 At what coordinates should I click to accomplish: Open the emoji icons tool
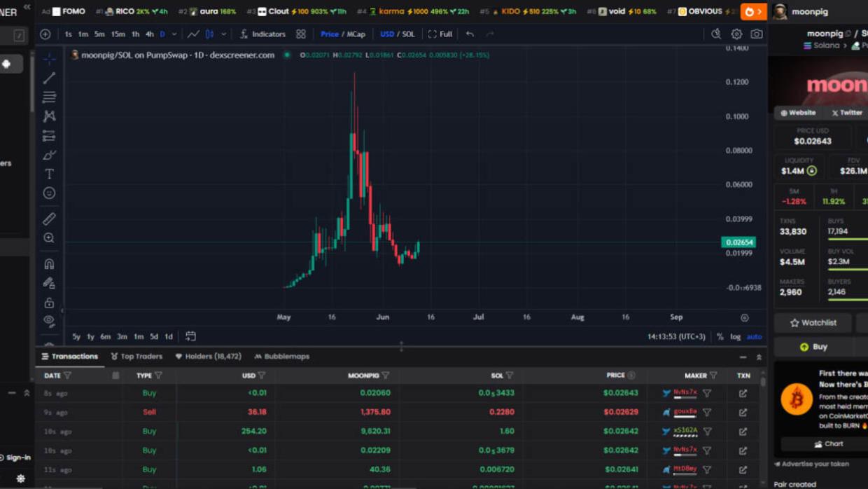point(49,193)
